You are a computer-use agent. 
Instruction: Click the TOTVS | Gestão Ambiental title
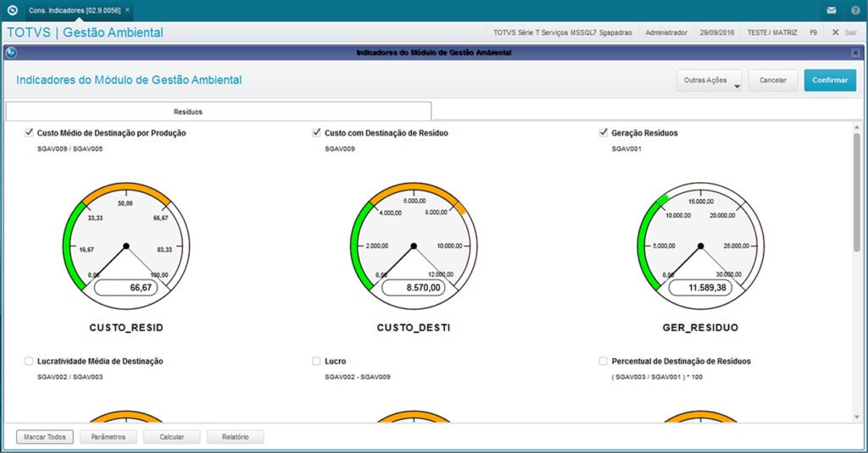[x=86, y=33]
